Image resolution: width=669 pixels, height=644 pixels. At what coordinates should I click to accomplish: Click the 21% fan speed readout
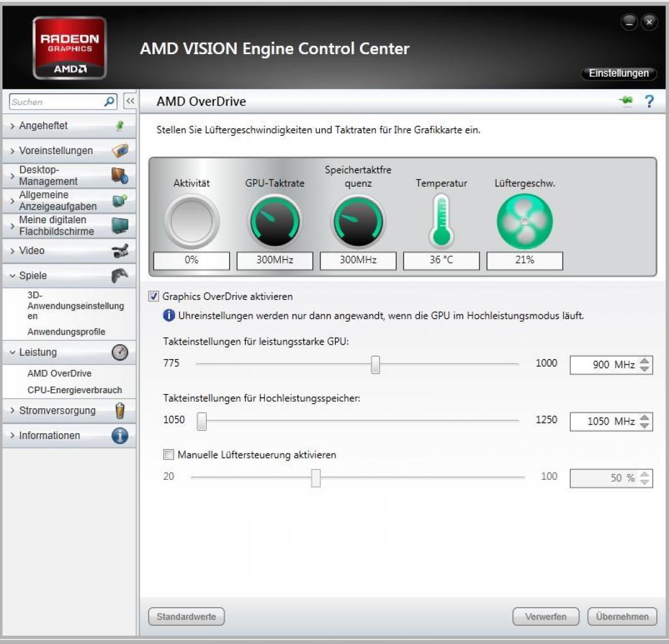coord(524,260)
